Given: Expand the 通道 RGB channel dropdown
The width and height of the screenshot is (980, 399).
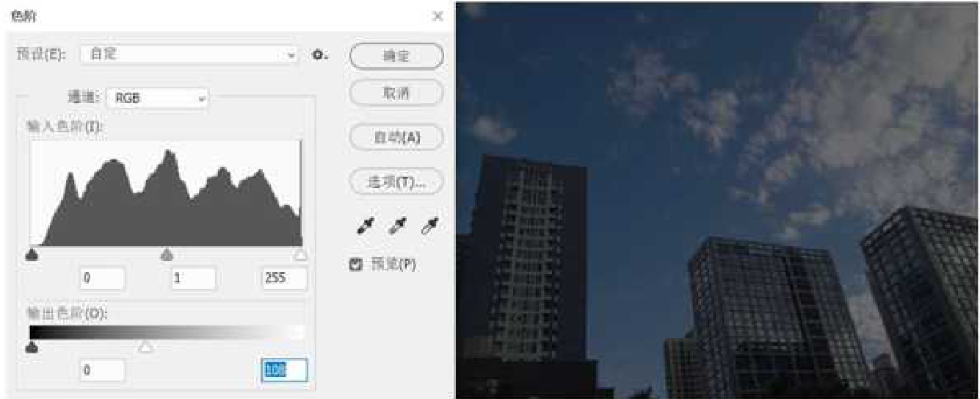Looking at the screenshot, I should tap(158, 98).
